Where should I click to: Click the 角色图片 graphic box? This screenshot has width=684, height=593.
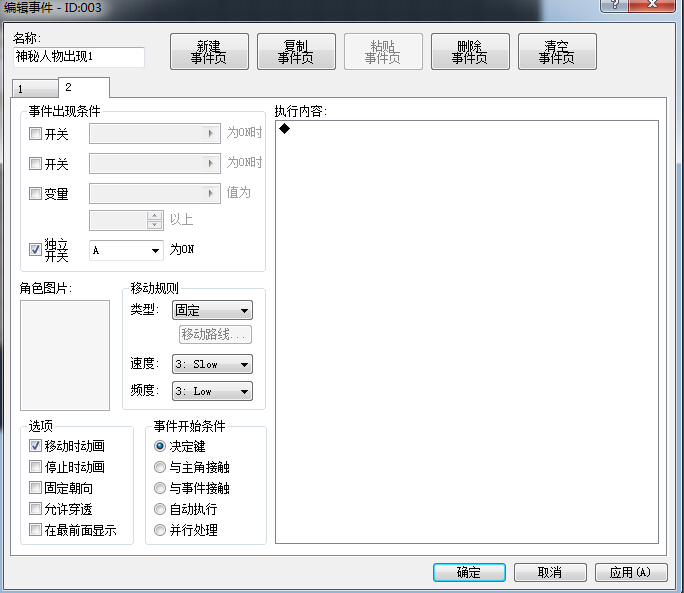tap(65, 355)
